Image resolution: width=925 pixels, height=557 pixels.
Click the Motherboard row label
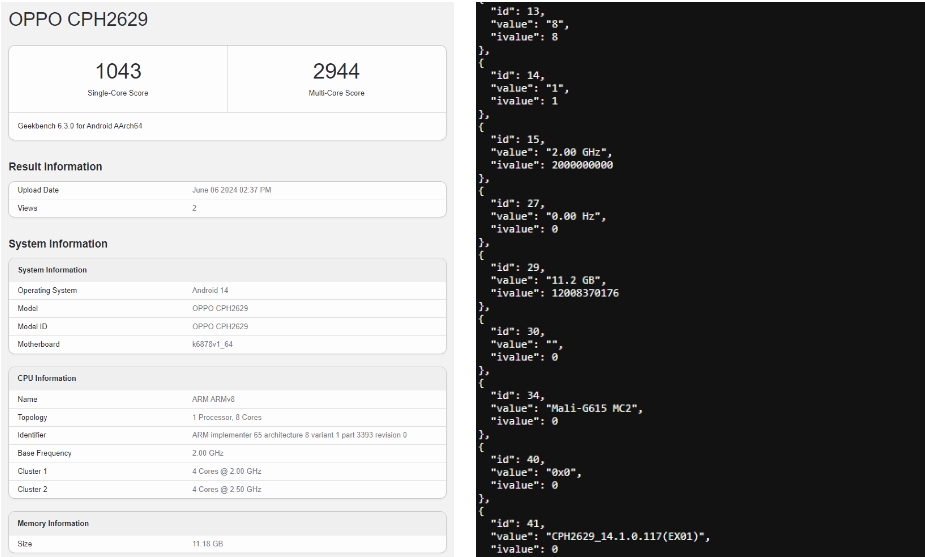pos(38,344)
